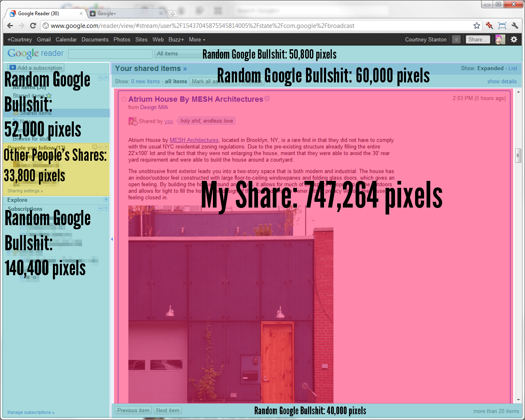Open +Courtney in the Google bar

tap(20, 39)
